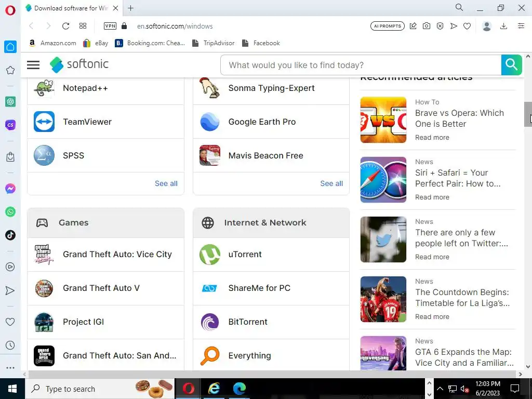This screenshot has height=399, width=532.
Task: Take a snapshot with camera icon
Action: pos(427,26)
